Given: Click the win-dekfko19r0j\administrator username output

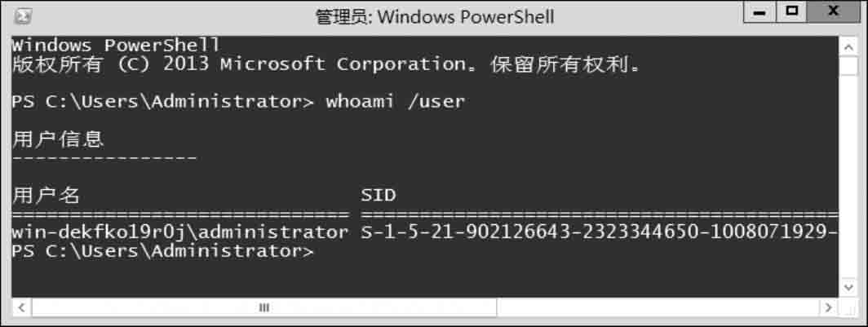Looking at the screenshot, I should pyautogui.click(x=179, y=232).
